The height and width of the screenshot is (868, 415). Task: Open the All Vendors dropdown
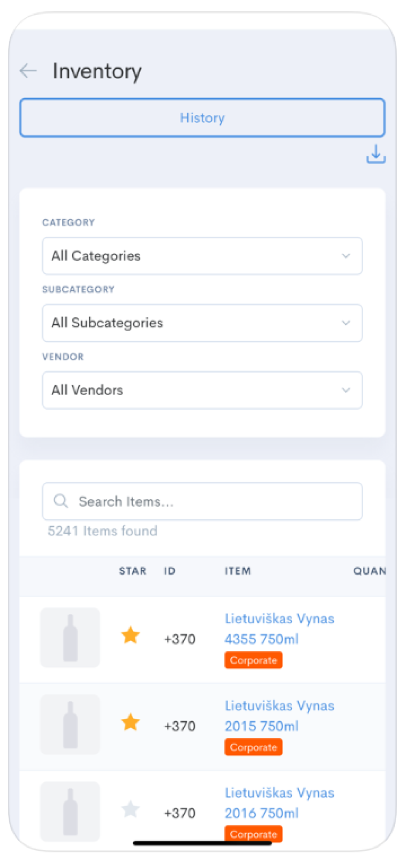coord(202,390)
